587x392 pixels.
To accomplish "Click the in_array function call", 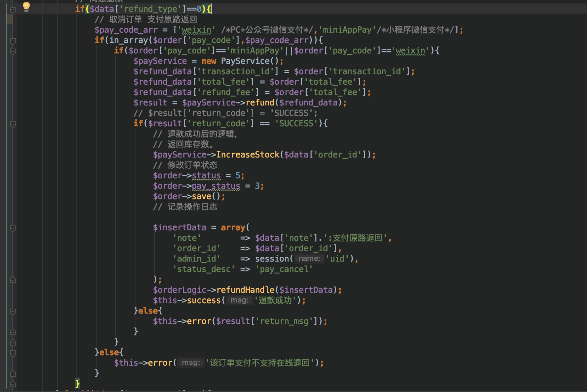I will click(129, 40).
